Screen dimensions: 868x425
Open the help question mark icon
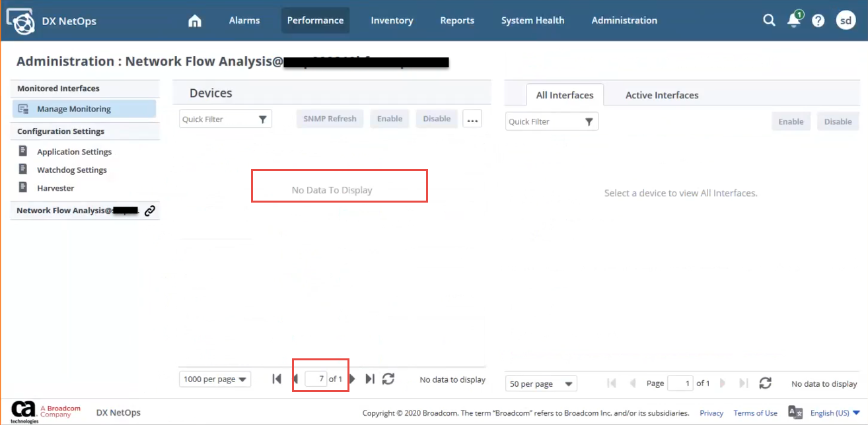pyautogui.click(x=818, y=20)
